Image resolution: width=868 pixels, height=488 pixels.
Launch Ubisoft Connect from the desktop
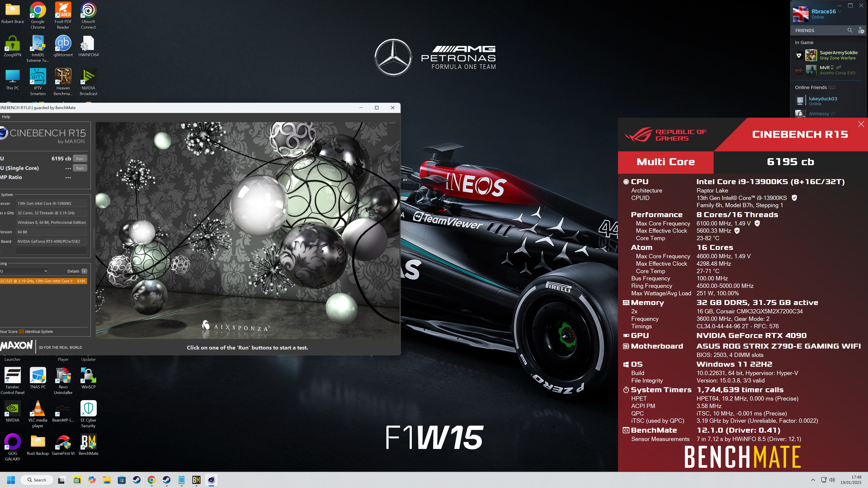pos(88,16)
